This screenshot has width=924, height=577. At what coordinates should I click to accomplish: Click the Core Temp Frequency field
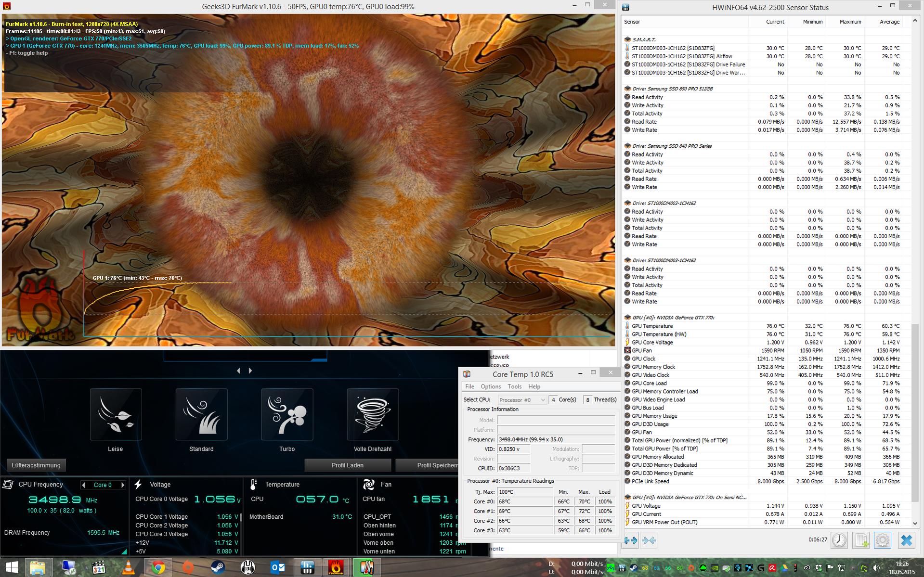[556, 439]
